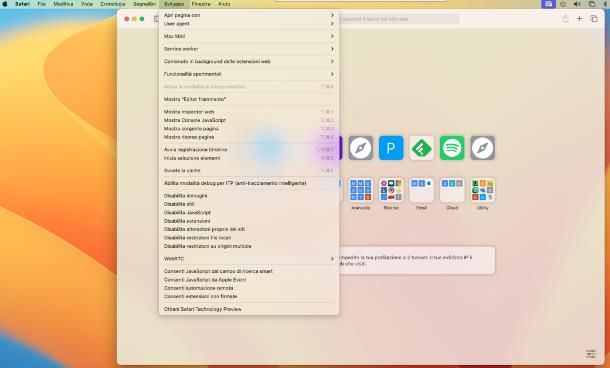Screen dimensions: 610x368
Task: Expand the WebRTC submenu
Action: point(249,259)
